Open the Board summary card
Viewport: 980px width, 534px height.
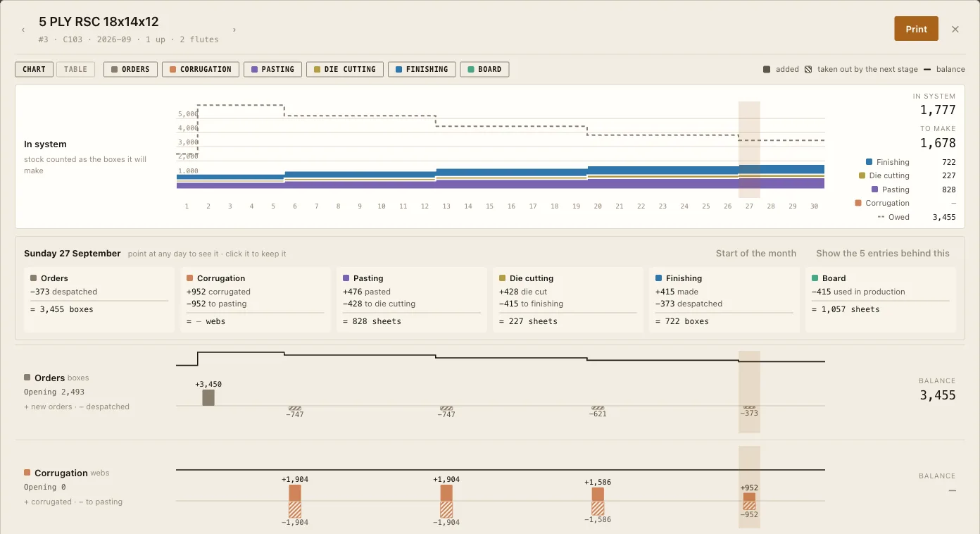point(881,299)
